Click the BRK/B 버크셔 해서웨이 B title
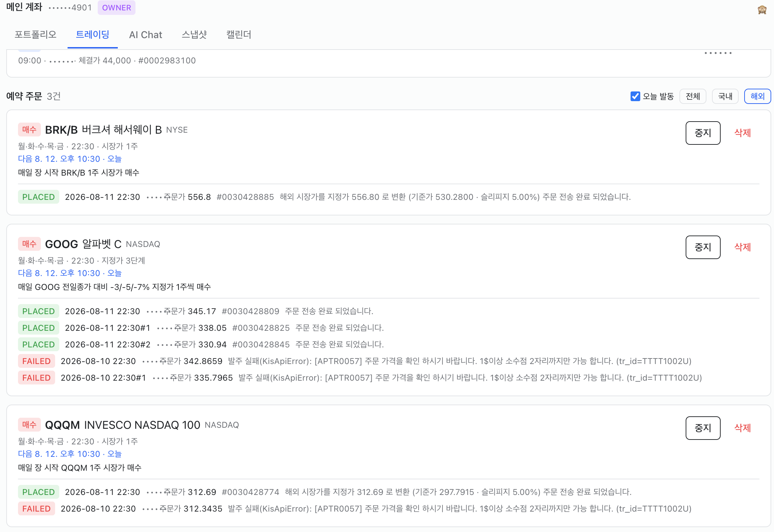The image size is (774, 532). 103,130
